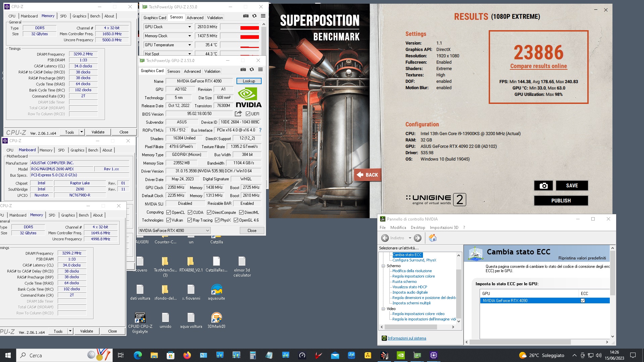
Task: Select the RTX4090_V2.1 folder icon
Action: (191, 264)
